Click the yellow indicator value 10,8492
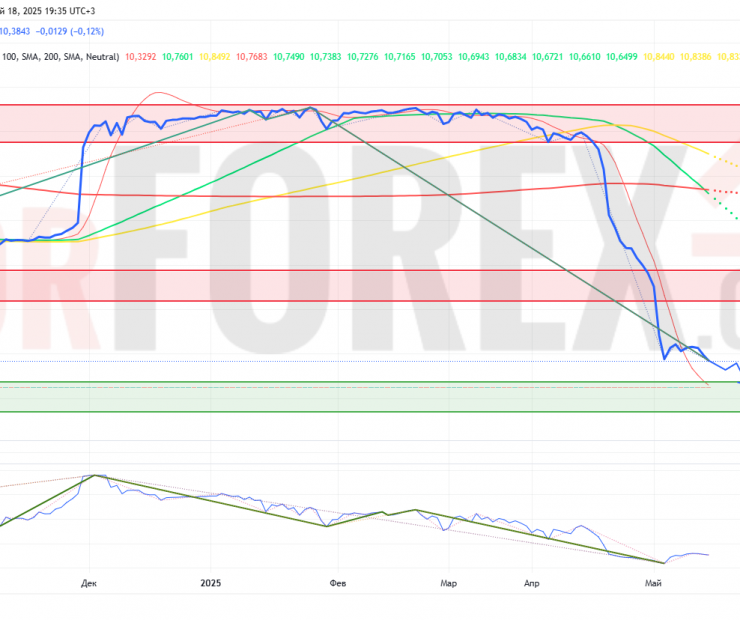The image size is (740, 620). tap(215, 57)
